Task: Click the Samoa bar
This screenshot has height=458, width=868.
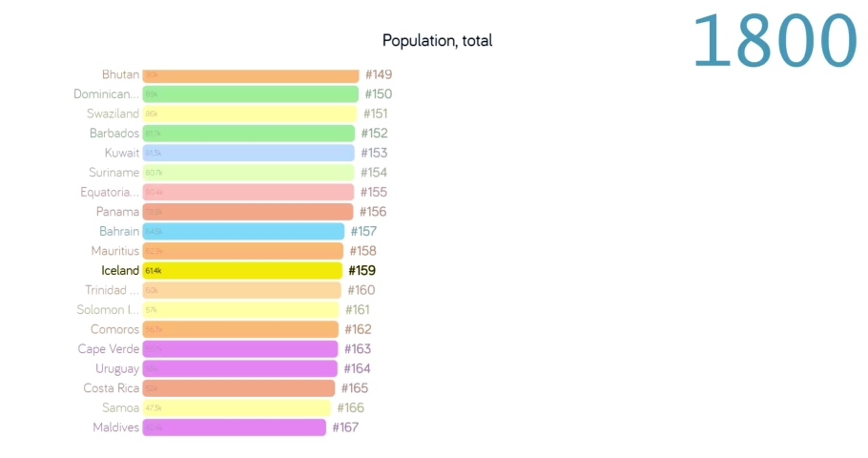Action: (237, 408)
